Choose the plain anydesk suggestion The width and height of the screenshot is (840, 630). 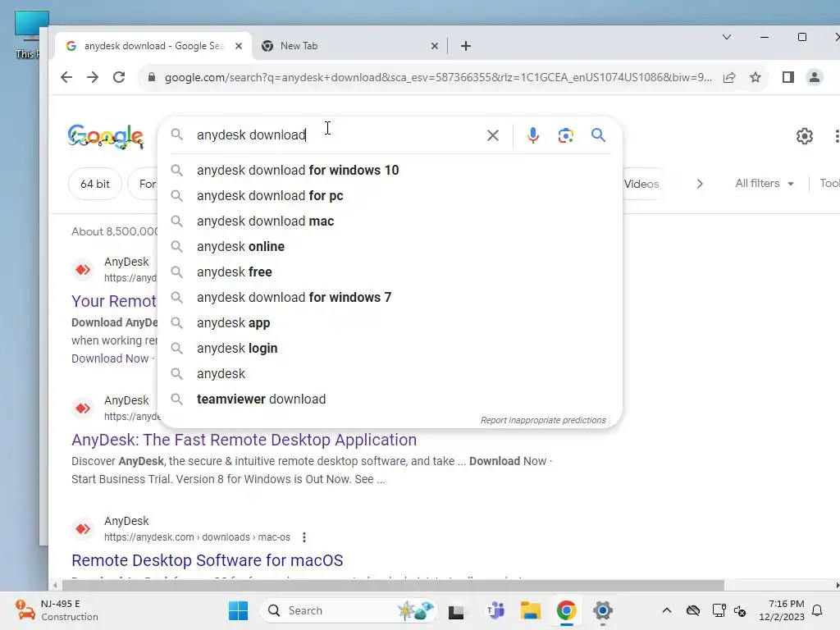coord(390,374)
